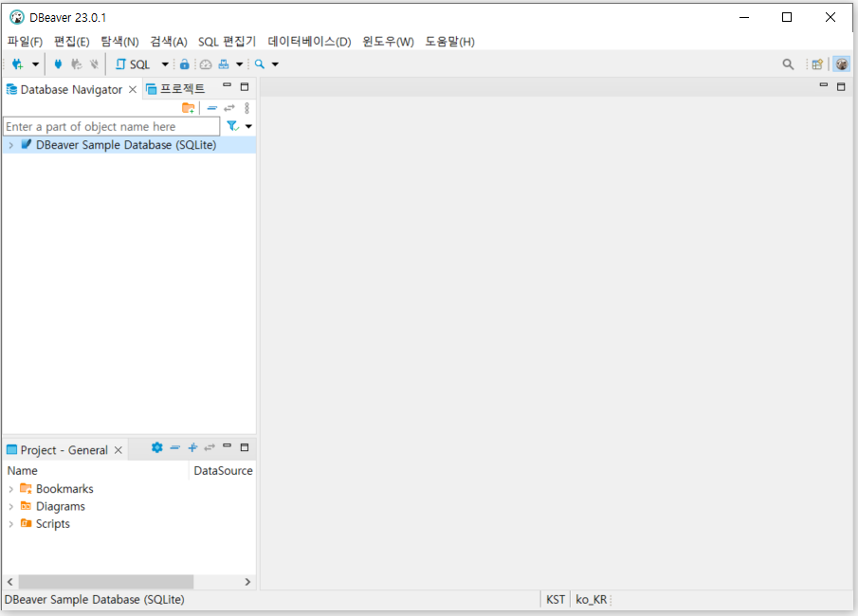Open the 편집(E) menu
Image resolution: width=858 pixels, height=616 pixels.
(72, 42)
